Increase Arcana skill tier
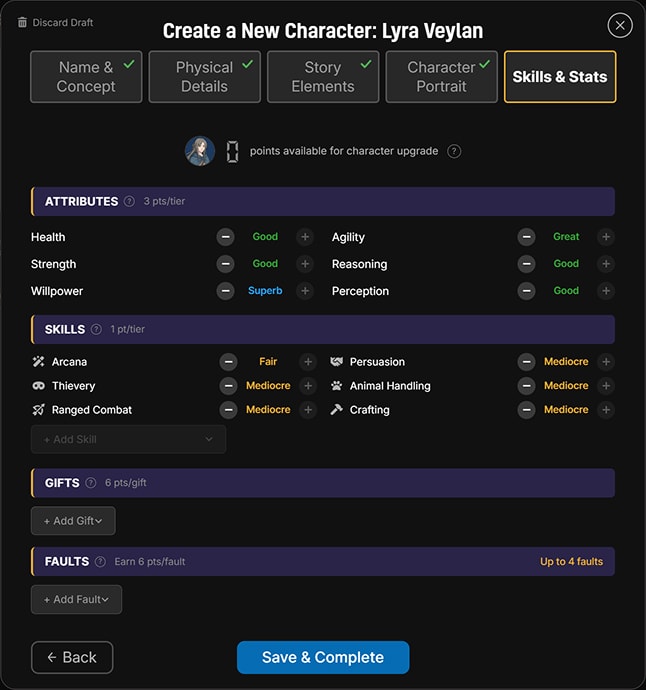The width and height of the screenshot is (646, 690). tap(308, 362)
